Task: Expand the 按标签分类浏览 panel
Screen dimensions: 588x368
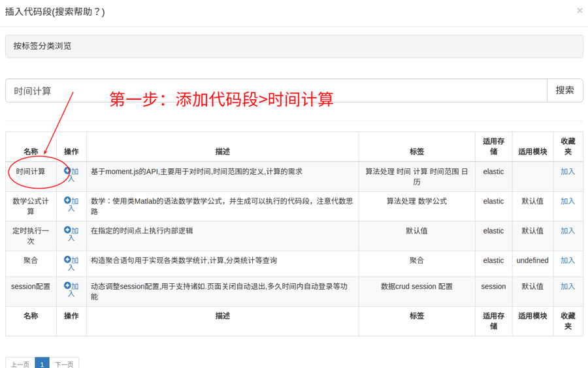Action: (42, 46)
